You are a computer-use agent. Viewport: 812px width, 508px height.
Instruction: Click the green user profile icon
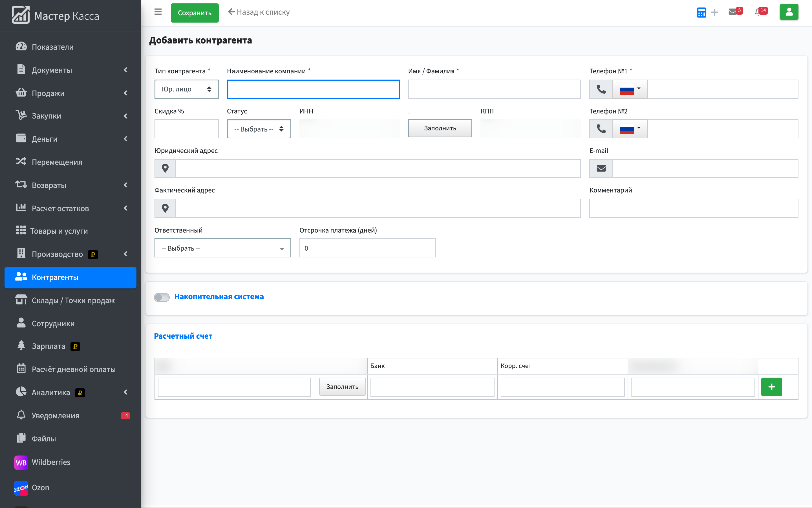[x=789, y=12]
